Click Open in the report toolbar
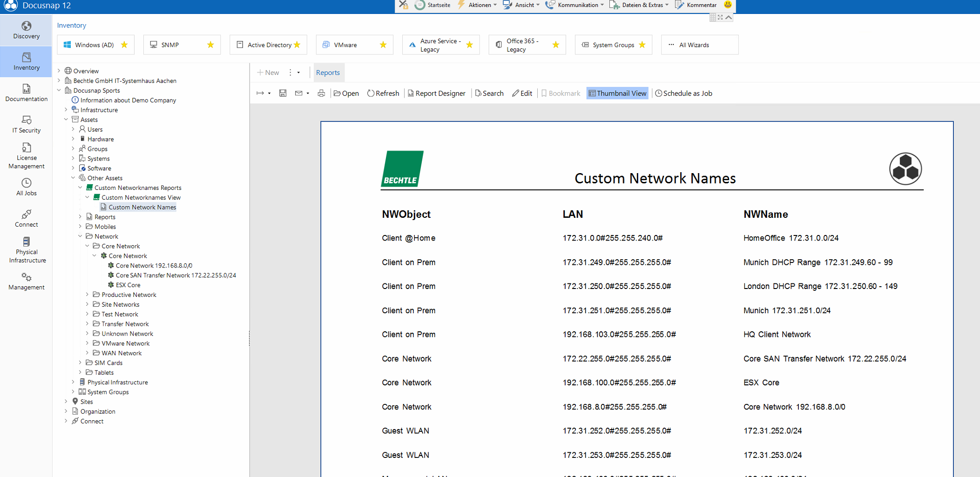The width and height of the screenshot is (980, 477). coord(346,93)
